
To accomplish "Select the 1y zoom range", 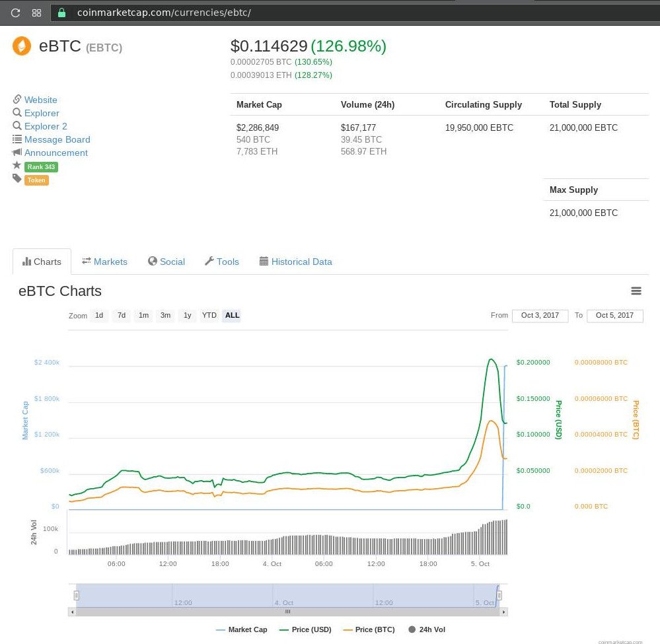I will (x=188, y=315).
